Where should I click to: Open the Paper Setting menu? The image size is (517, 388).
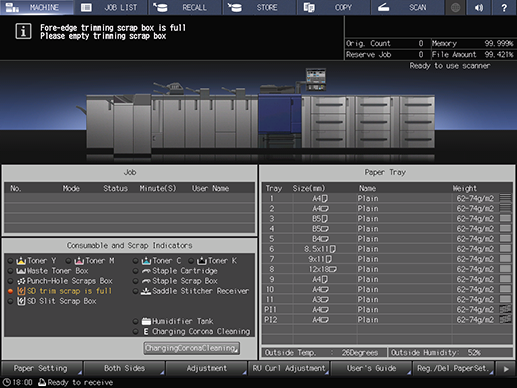coord(42,368)
